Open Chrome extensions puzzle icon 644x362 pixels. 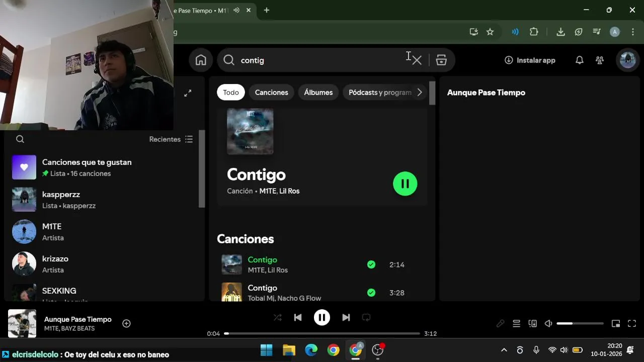pos(534,32)
